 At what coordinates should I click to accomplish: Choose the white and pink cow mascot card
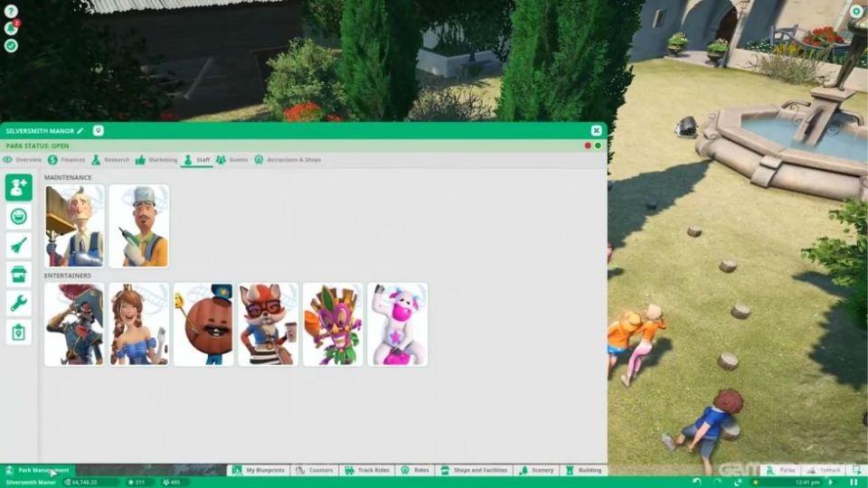pos(398,324)
